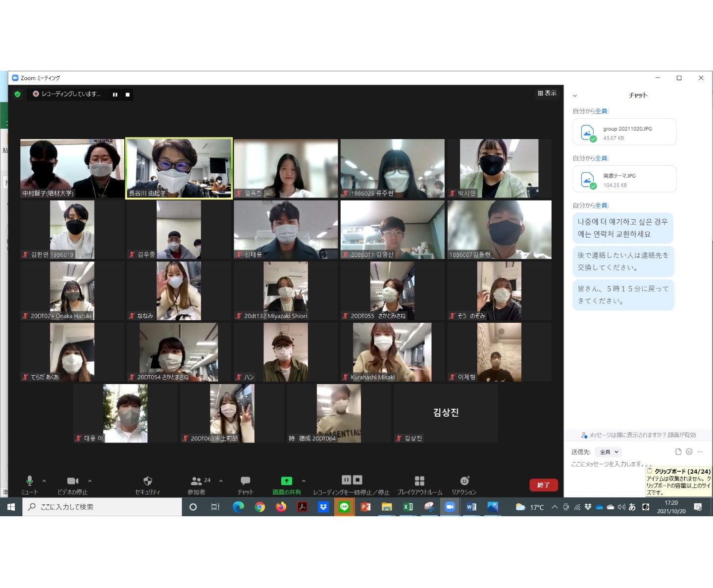Open Breakout Rooms

click(x=419, y=481)
